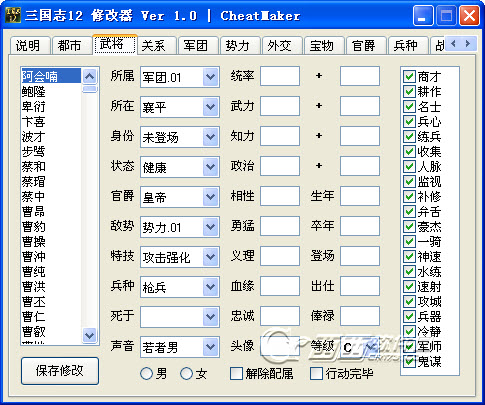Open the 都市 tab

click(x=71, y=45)
